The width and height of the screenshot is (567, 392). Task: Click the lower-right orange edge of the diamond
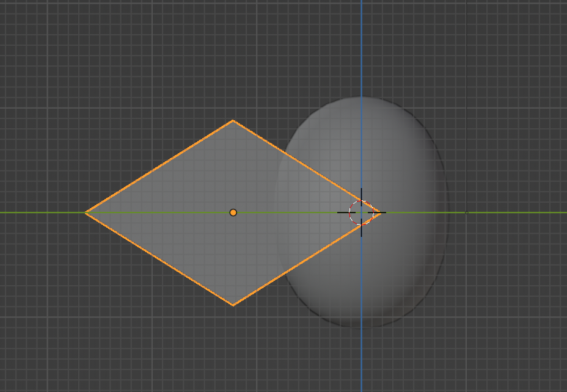(x=305, y=260)
